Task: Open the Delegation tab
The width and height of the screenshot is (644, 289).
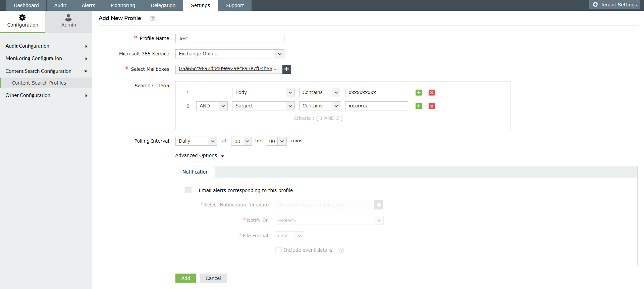Action: 163,5
